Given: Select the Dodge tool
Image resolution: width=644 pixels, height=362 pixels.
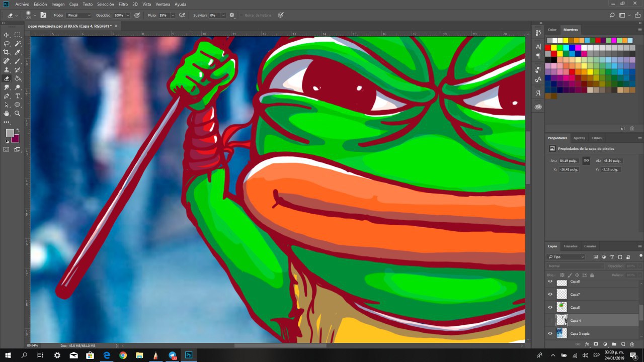Looking at the screenshot, I should click(18, 87).
